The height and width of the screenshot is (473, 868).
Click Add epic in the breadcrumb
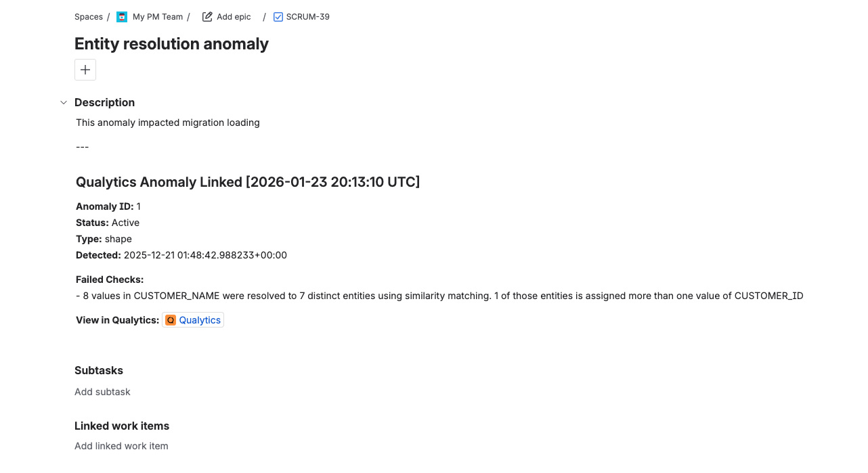pyautogui.click(x=233, y=16)
